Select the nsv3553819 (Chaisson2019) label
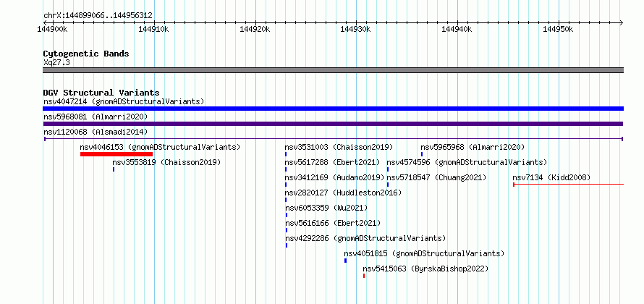Viewport: 644px width, 304px height. (166, 162)
